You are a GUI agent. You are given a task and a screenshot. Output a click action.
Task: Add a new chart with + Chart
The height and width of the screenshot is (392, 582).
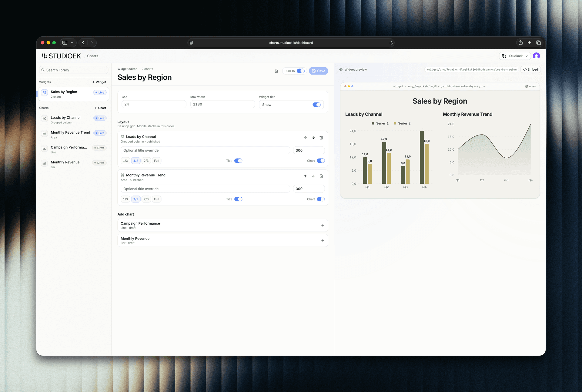coord(100,108)
